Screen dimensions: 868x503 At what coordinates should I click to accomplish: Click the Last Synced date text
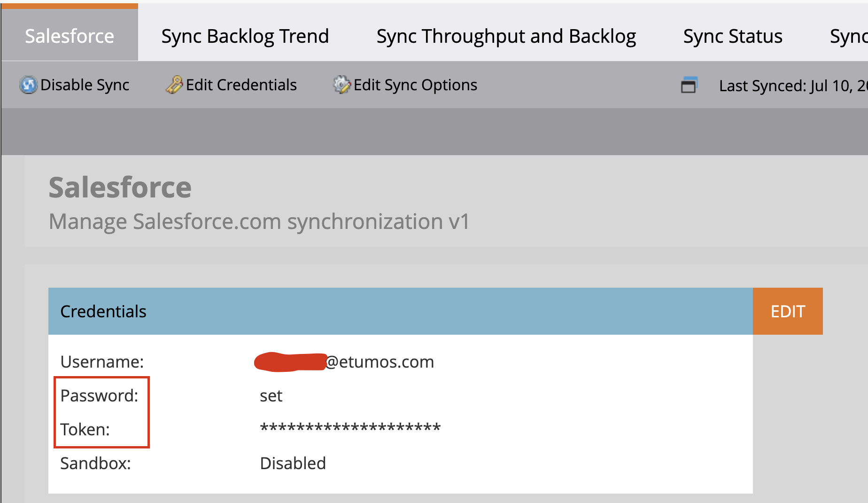point(793,86)
